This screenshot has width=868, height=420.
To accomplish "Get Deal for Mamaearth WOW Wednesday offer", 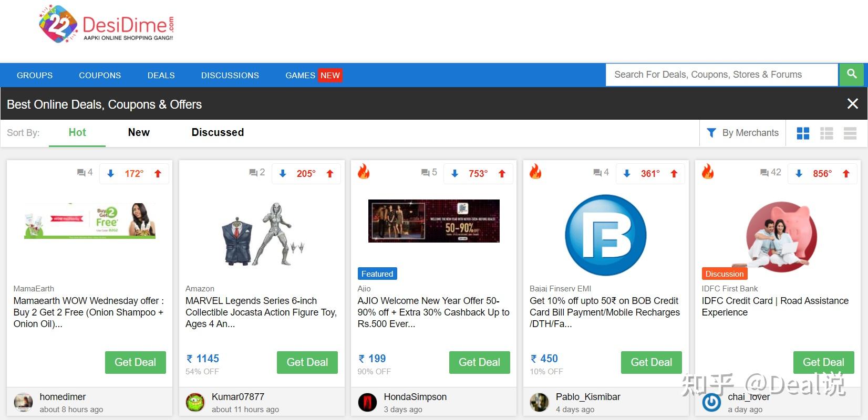I will click(136, 362).
